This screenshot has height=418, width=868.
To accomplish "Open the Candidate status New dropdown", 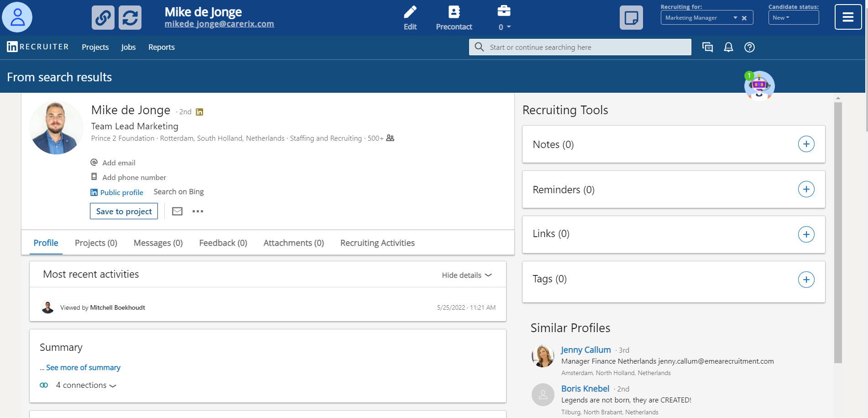I will pyautogui.click(x=793, y=18).
